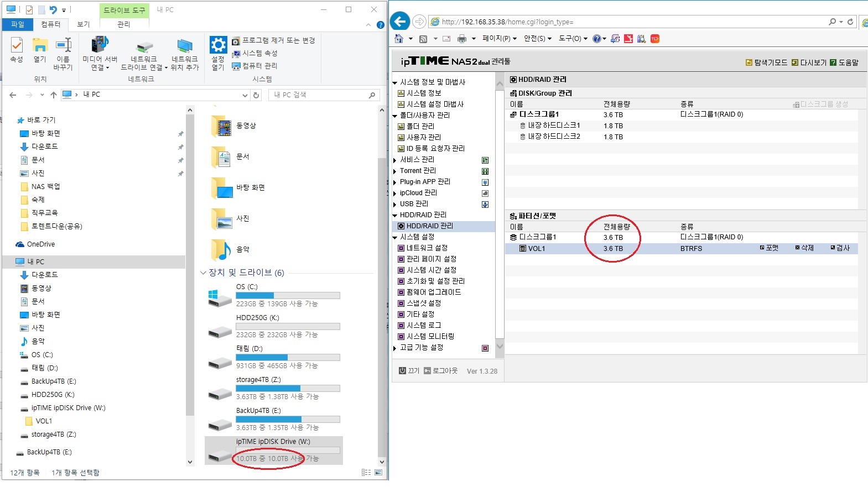The width and height of the screenshot is (868, 487).
Task: Open the 파일 ribbon tab
Action: 18,24
